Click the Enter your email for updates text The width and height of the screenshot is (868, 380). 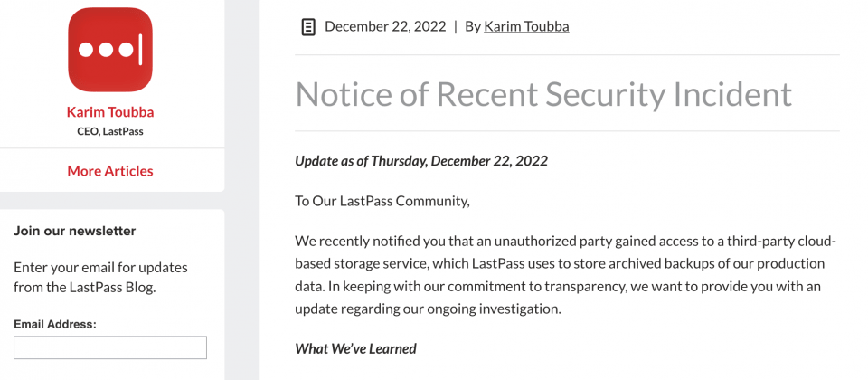100,278
